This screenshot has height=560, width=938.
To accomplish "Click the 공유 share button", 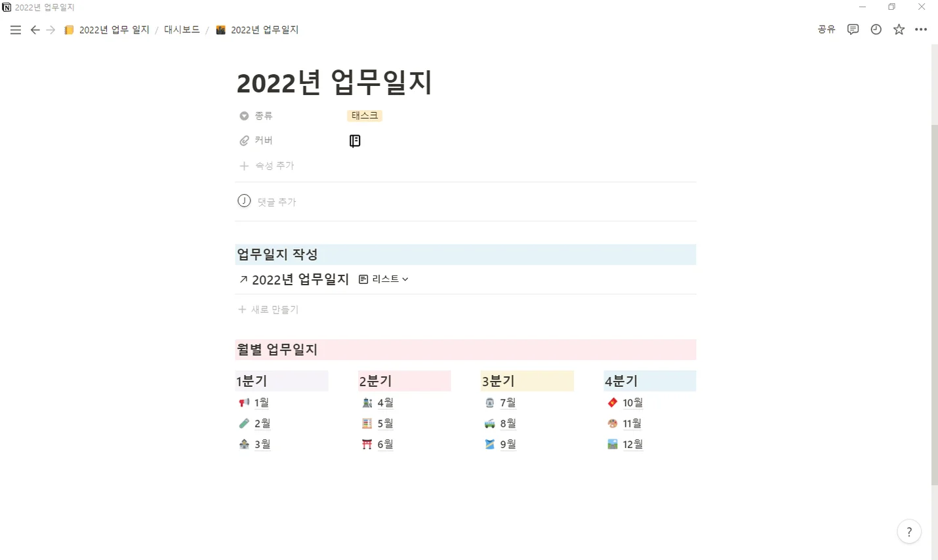I will click(x=826, y=30).
